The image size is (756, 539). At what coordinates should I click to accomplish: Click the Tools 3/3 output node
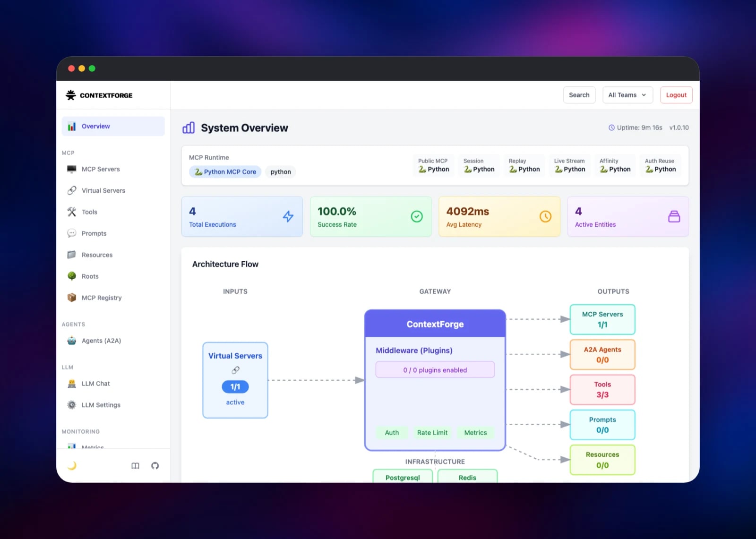pos(602,390)
